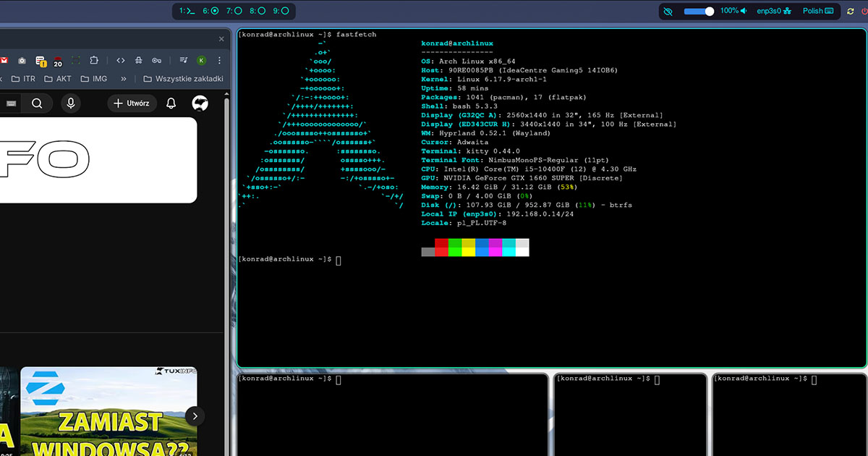Open the key password extension icon

[156, 60]
